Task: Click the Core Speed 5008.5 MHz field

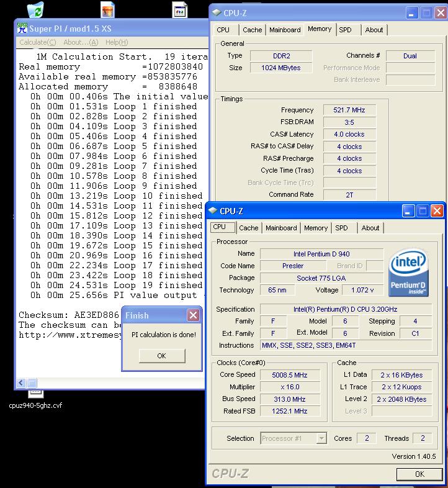Action: (290, 375)
